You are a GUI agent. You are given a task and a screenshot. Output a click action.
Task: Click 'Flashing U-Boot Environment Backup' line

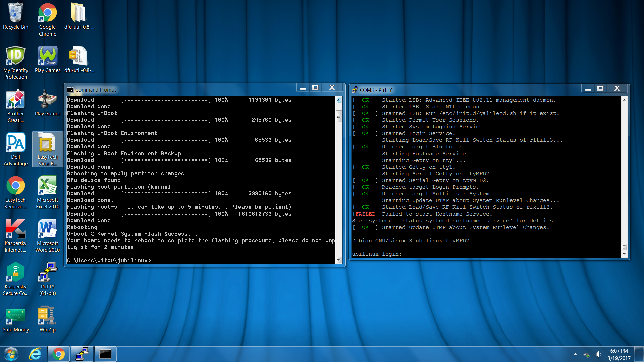click(x=124, y=153)
